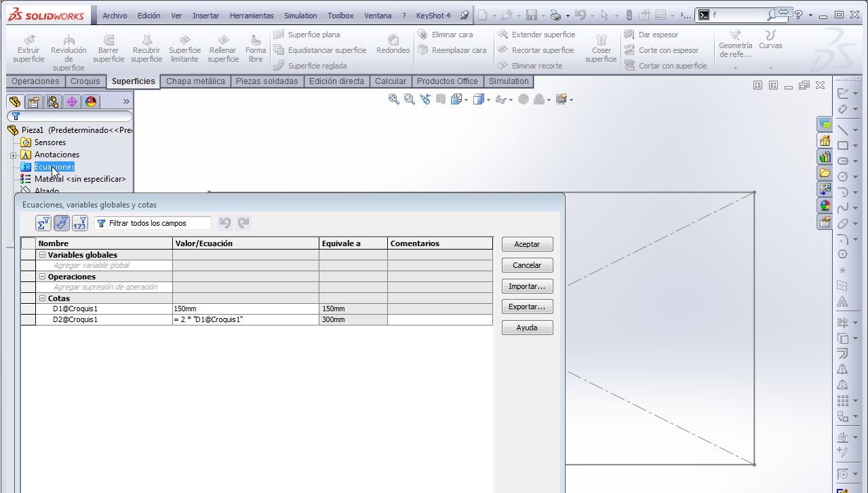
Task: Collapse the Cotas section
Action: click(42, 298)
